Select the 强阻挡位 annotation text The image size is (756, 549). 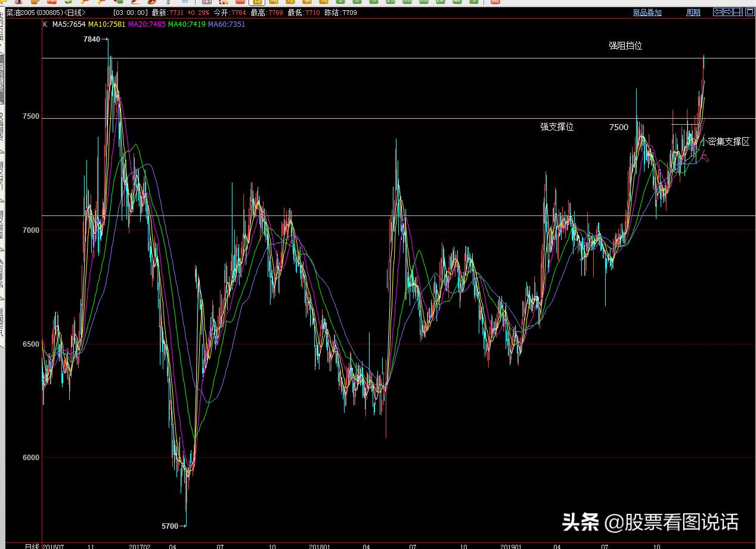point(625,45)
